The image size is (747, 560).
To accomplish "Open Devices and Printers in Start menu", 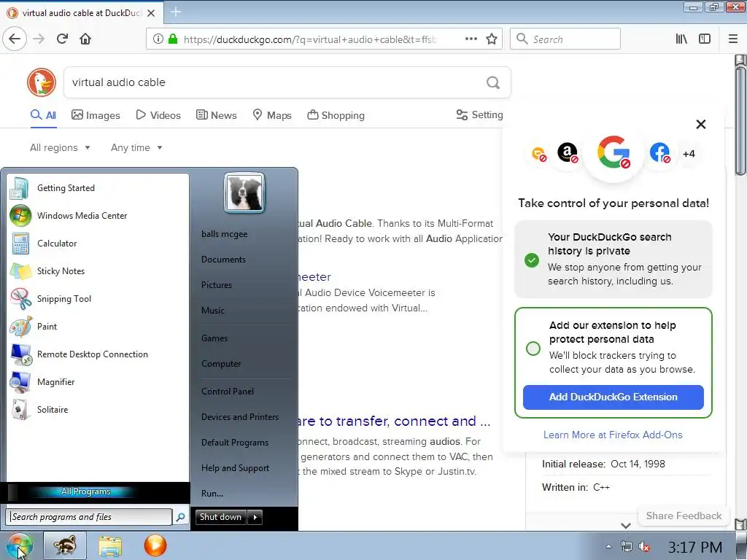I will tap(240, 417).
